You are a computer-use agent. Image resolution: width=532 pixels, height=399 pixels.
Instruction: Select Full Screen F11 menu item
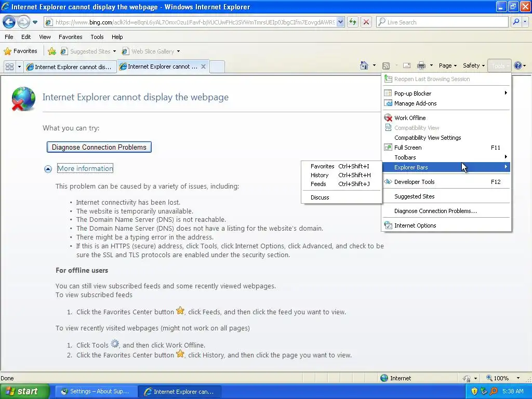point(446,147)
